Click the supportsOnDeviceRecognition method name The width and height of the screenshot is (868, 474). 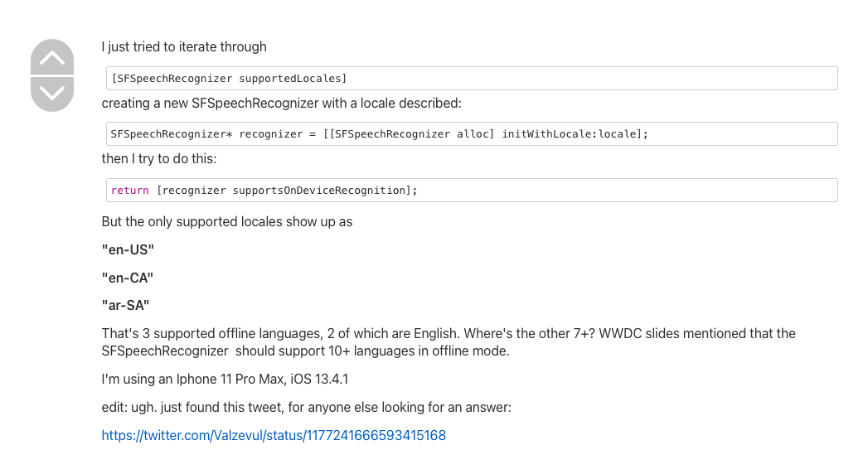318,191
